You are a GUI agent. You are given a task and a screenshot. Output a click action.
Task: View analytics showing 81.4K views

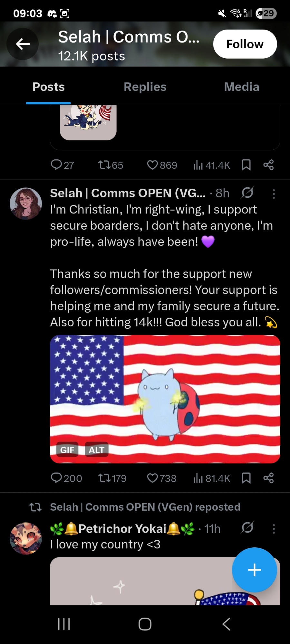(x=212, y=478)
